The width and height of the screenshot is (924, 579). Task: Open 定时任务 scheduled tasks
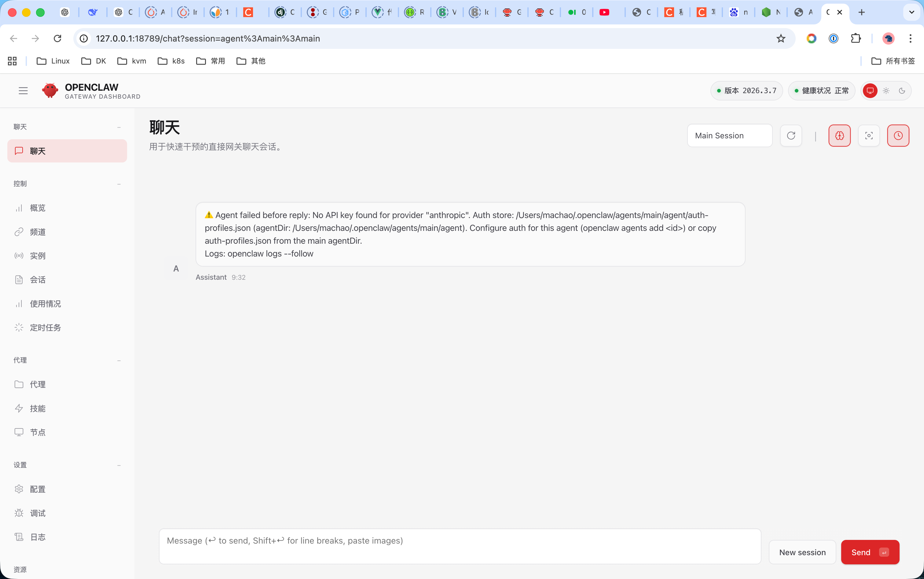45,327
